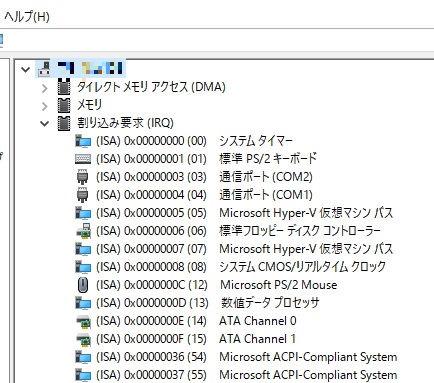
Task: Open the ヘルプ(H) menu
Action: pyautogui.click(x=27, y=16)
